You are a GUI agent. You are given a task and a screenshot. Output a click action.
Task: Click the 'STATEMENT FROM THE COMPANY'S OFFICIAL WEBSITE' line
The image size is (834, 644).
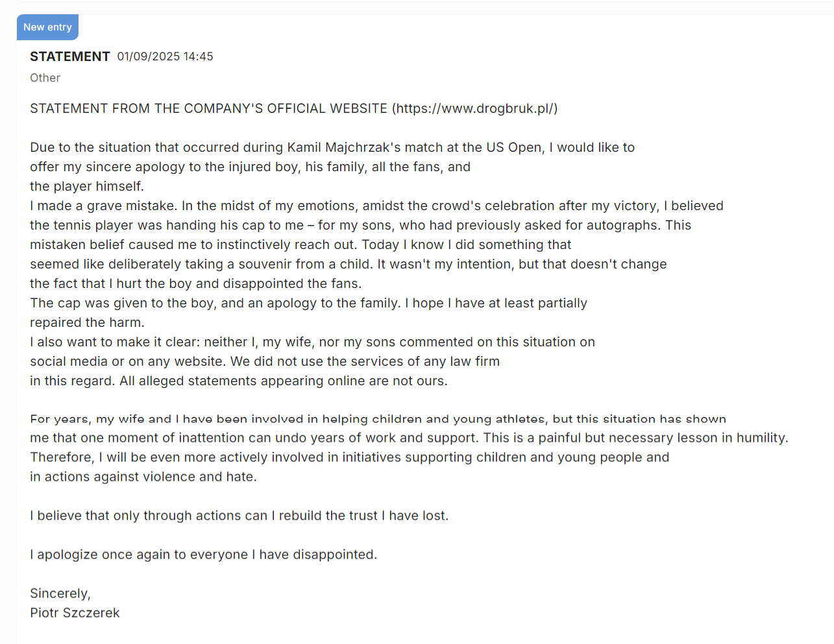click(x=208, y=108)
